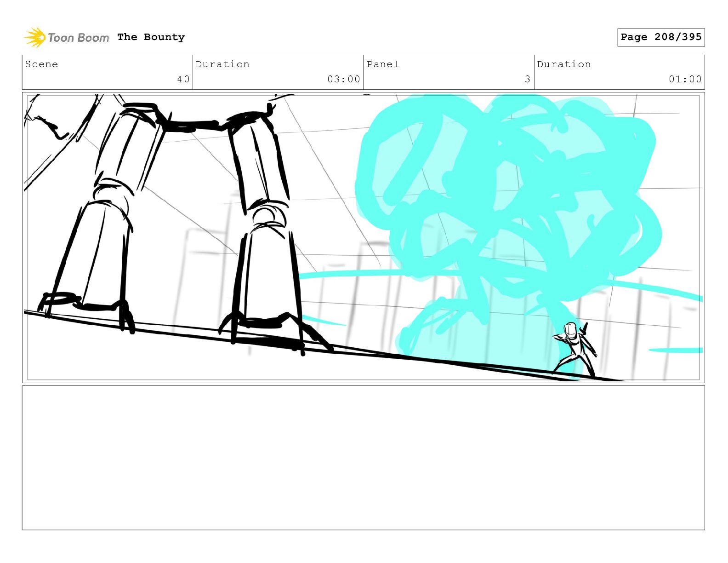The image size is (728, 563).
Task: Click the title text 'The Bounty'
Action: pyautogui.click(x=151, y=37)
